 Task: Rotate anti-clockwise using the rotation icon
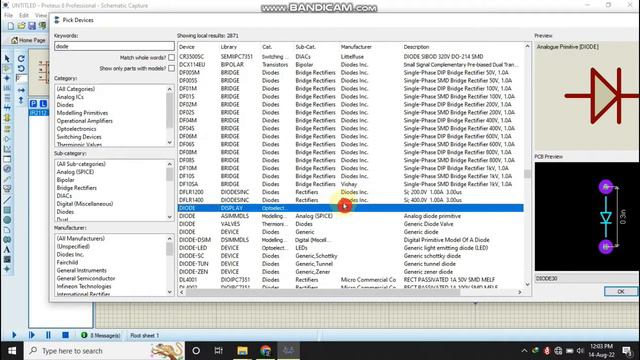click(21, 68)
